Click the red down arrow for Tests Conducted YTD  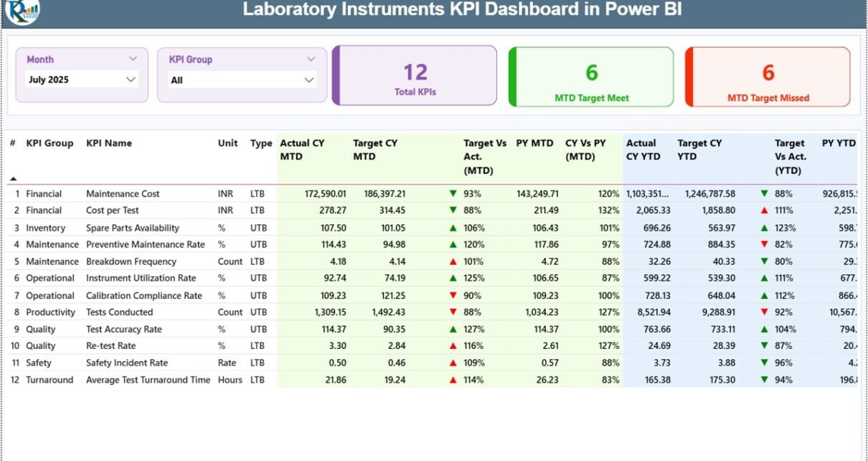[764, 312]
